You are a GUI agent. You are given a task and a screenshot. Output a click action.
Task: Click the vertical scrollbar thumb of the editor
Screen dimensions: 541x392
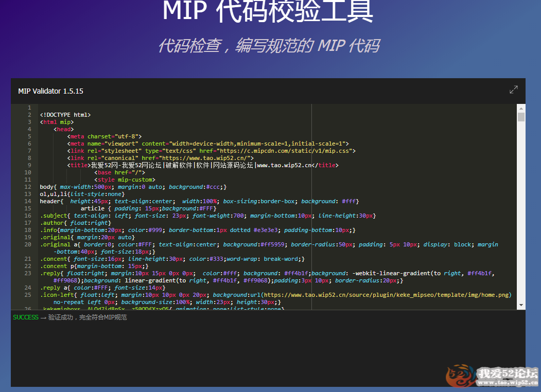(x=521, y=117)
